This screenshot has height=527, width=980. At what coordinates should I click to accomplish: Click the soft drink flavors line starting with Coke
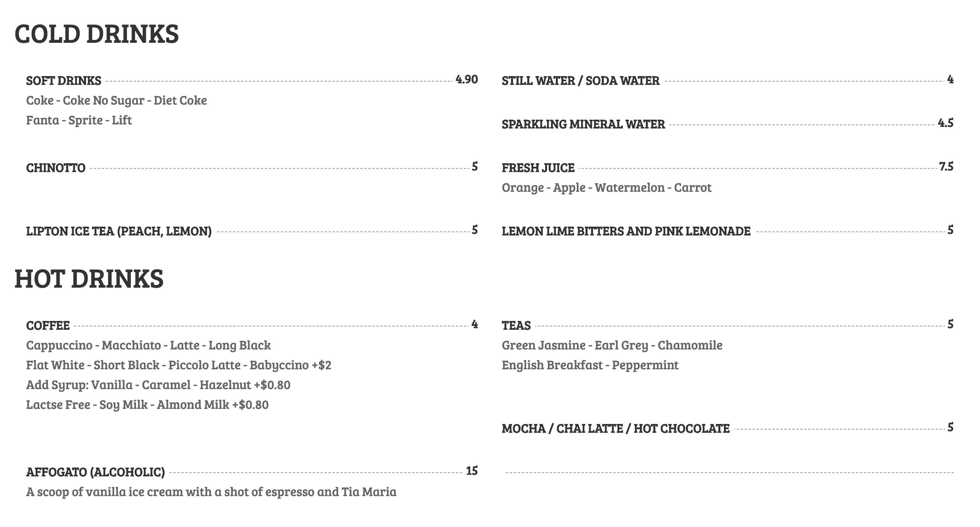116,101
